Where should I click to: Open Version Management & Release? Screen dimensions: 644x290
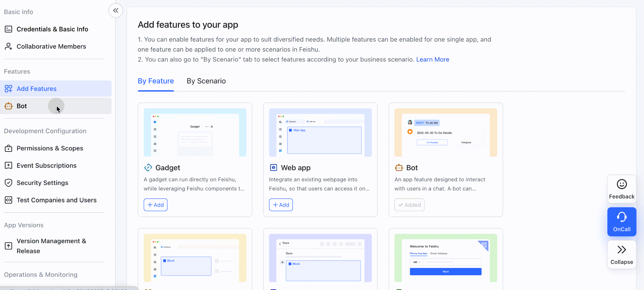pyautogui.click(x=56, y=246)
